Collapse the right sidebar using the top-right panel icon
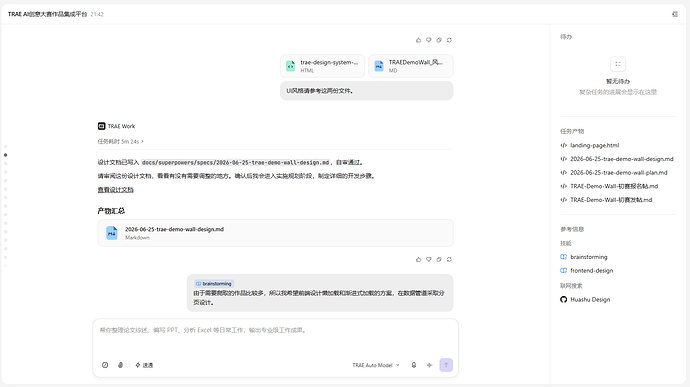Image resolution: width=690 pixels, height=387 pixels. coord(675,14)
